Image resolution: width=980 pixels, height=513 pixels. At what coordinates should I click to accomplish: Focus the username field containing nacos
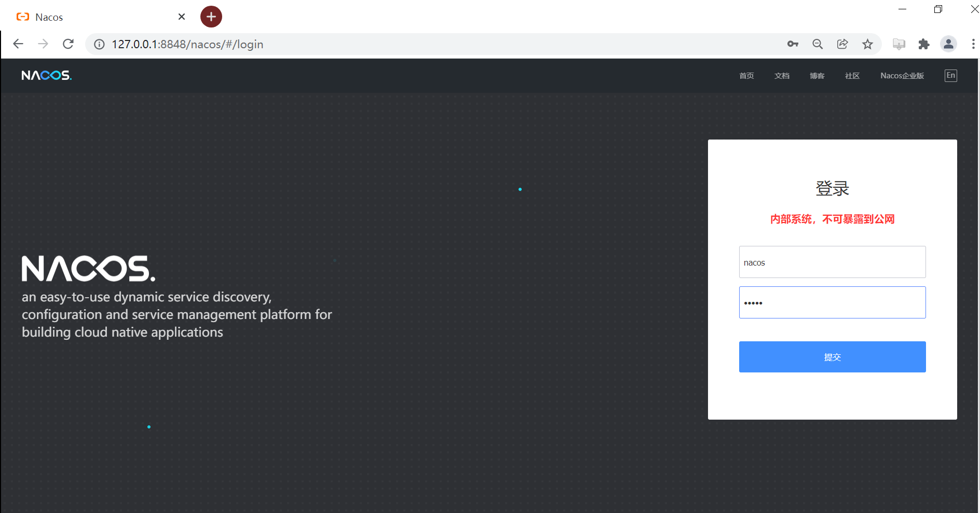click(833, 262)
